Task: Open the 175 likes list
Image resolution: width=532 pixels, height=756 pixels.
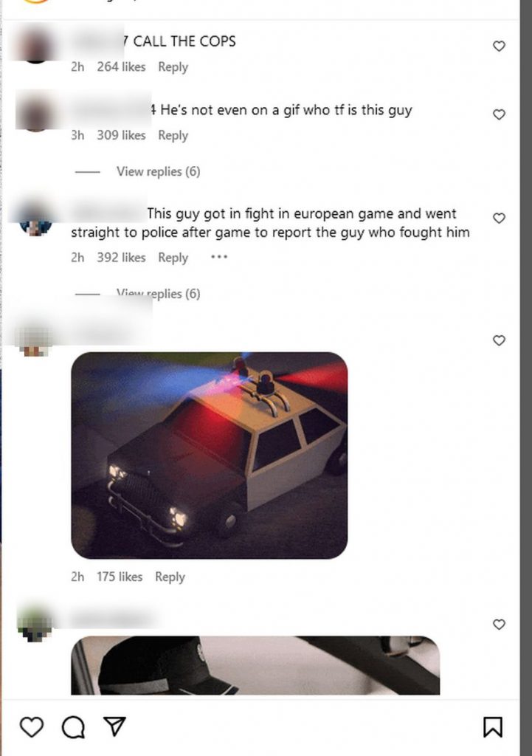Action: point(120,577)
